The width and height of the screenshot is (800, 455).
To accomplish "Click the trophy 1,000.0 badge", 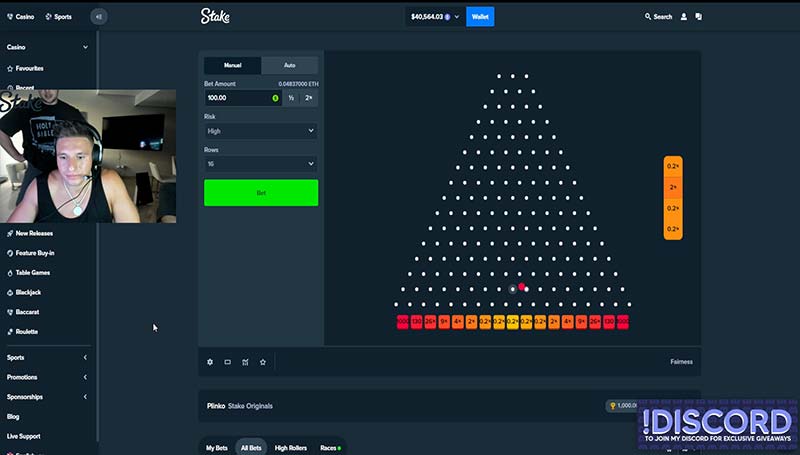I will [622, 406].
